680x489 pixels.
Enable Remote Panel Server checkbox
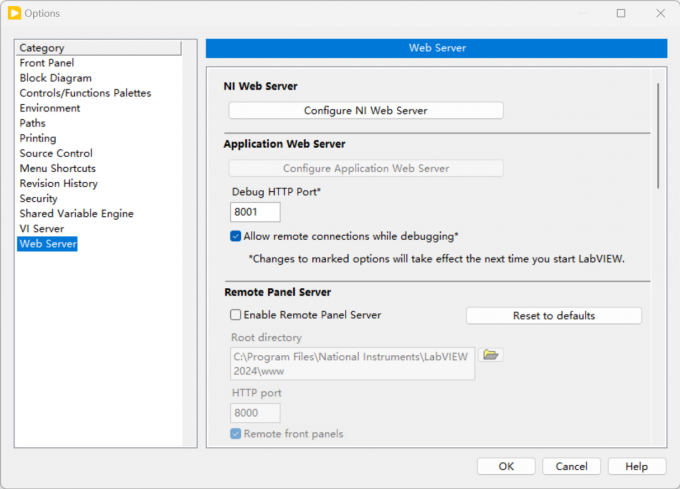point(235,315)
